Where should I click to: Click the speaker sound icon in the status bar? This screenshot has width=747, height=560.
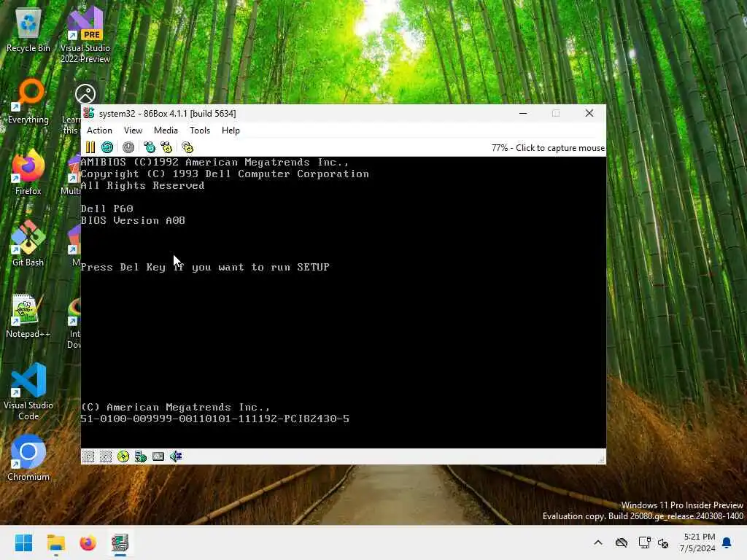coord(176,456)
